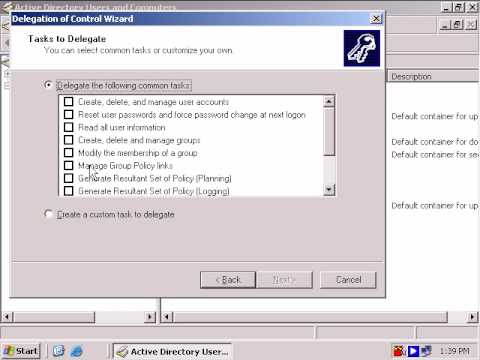480x360 pixels.
Task: Click the Tasks to Delegate heading
Action: click(x=67, y=39)
